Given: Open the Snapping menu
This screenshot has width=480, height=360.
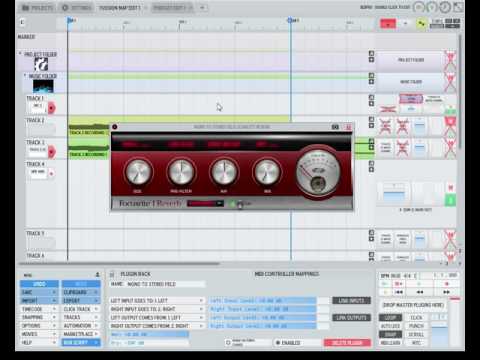Looking at the screenshot, I should point(39,317).
